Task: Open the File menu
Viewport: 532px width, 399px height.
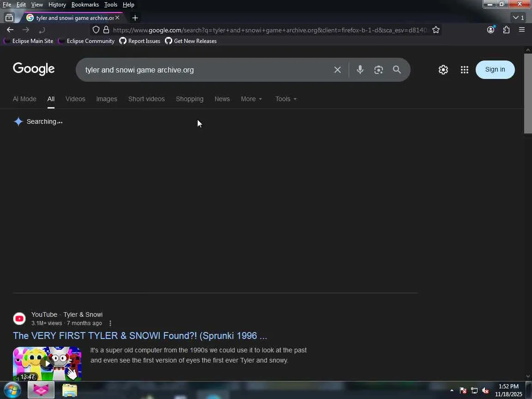Action: (x=7, y=5)
